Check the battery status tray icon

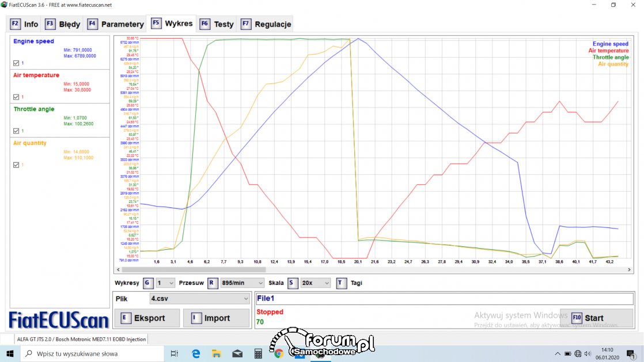pyautogui.click(x=567, y=353)
